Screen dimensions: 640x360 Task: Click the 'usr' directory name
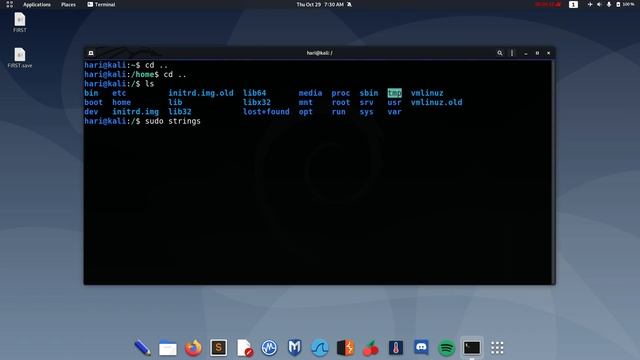coord(394,102)
